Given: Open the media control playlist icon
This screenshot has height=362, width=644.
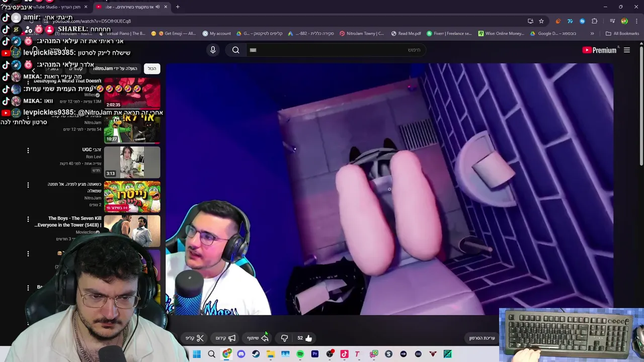Looking at the screenshot, I should point(612,21).
